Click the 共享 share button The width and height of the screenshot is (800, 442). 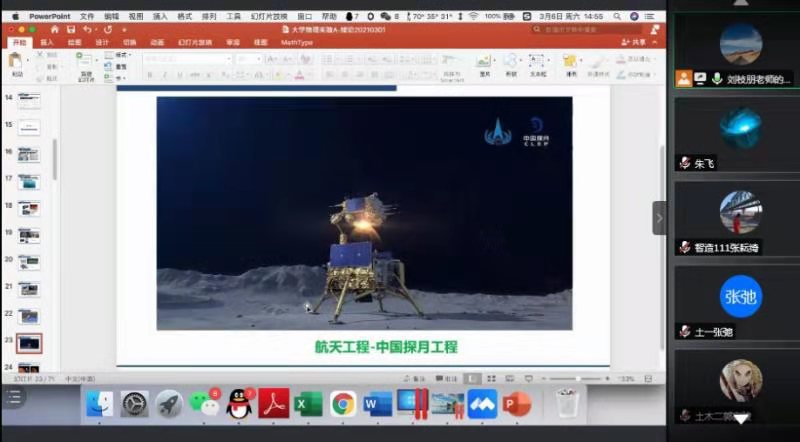634,43
